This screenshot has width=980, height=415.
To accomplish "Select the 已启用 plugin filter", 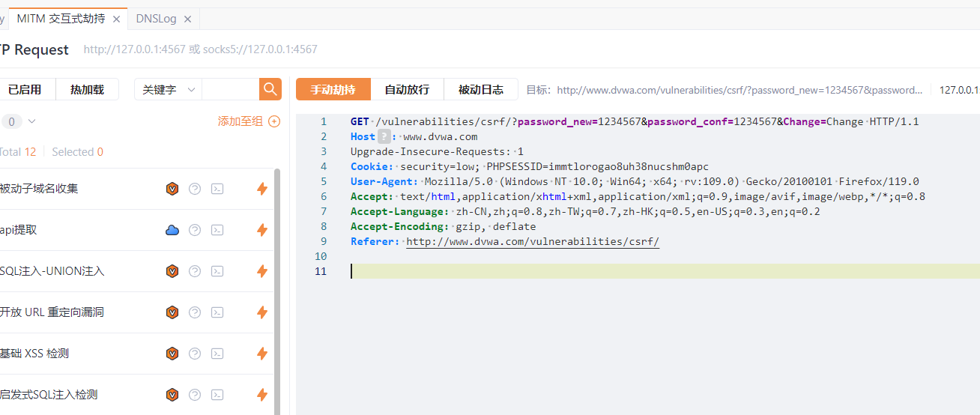I will [x=25, y=89].
